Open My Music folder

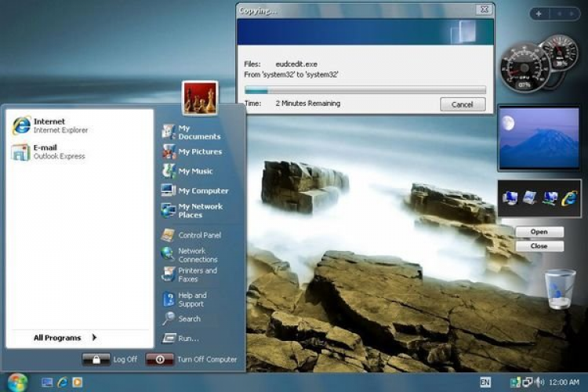click(x=187, y=171)
